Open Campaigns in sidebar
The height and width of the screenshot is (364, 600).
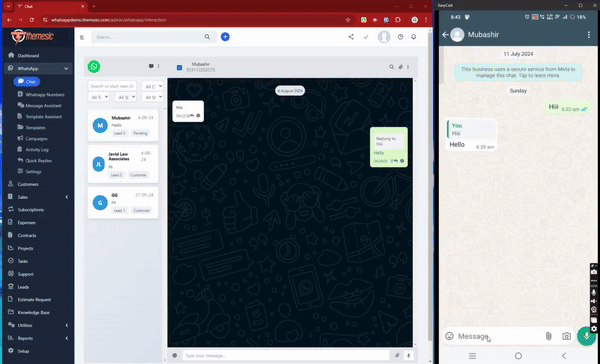tap(36, 139)
